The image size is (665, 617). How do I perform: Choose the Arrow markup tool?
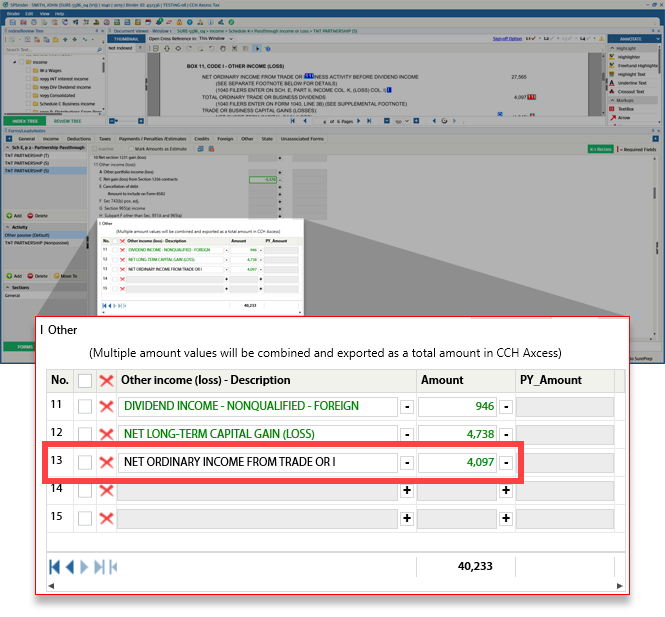(x=625, y=116)
